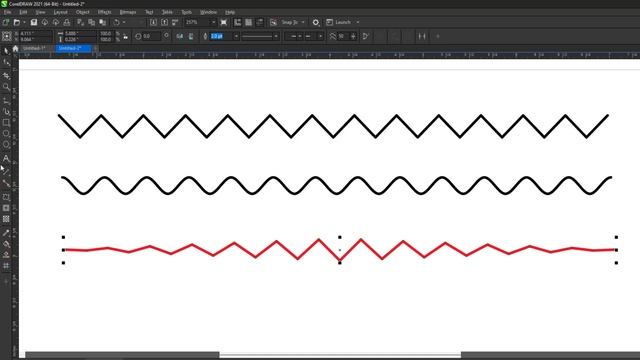Click the Copy icon in toolbar
Image resolution: width=640 pixels, height=360 pixels.
click(x=91, y=22)
